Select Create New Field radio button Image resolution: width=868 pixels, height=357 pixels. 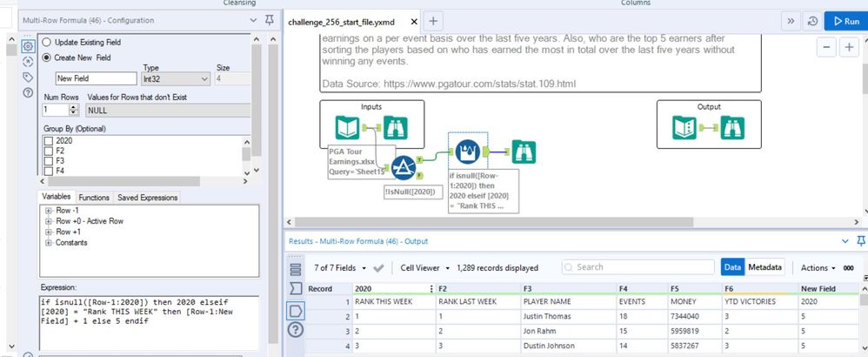(x=46, y=57)
